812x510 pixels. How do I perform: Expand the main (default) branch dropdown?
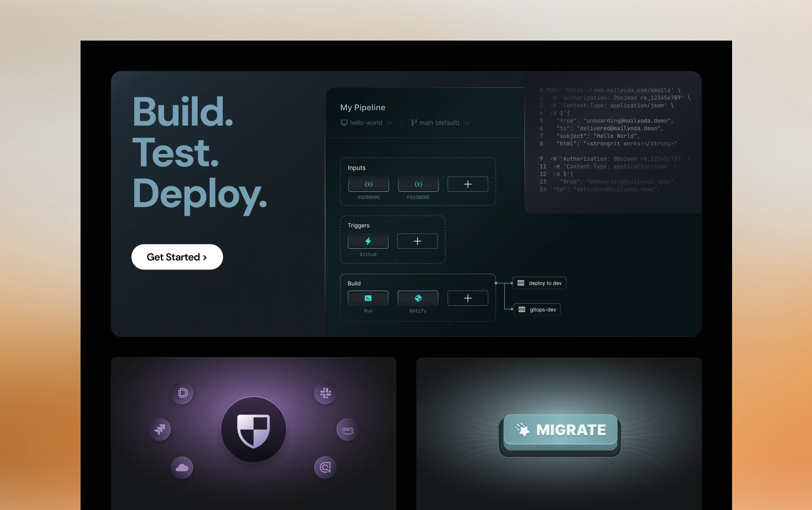click(440, 123)
